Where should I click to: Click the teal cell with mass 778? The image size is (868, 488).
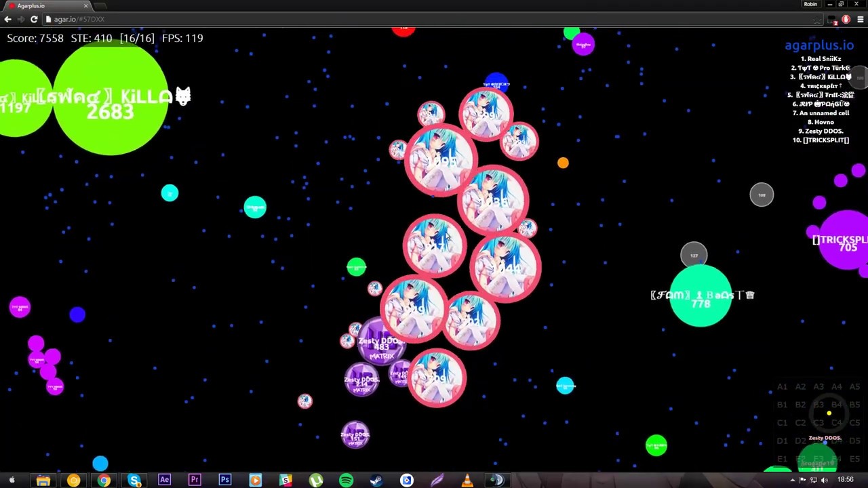click(x=701, y=297)
